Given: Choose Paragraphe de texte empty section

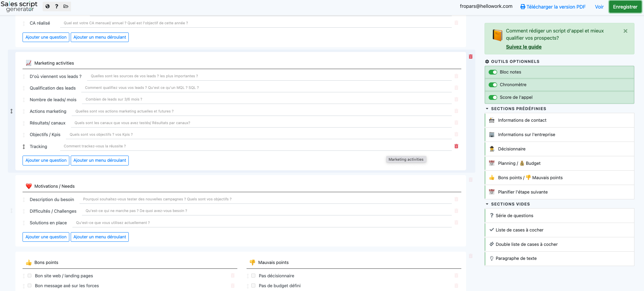Looking at the screenshot, I should coord(516,259).
